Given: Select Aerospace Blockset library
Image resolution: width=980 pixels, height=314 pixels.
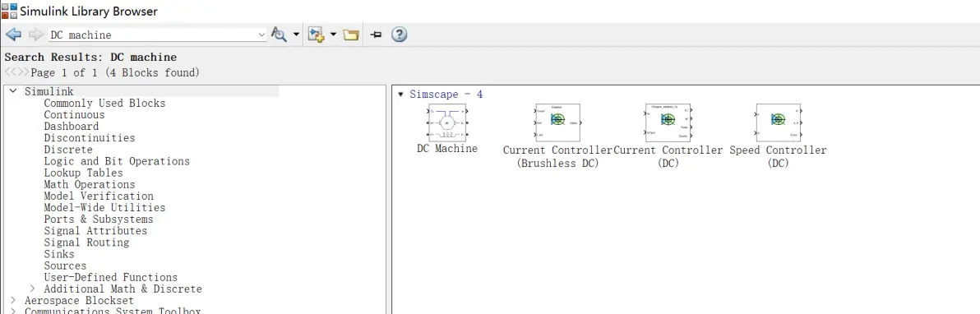Looking at the screenshot, I should [x=79, y=301].
